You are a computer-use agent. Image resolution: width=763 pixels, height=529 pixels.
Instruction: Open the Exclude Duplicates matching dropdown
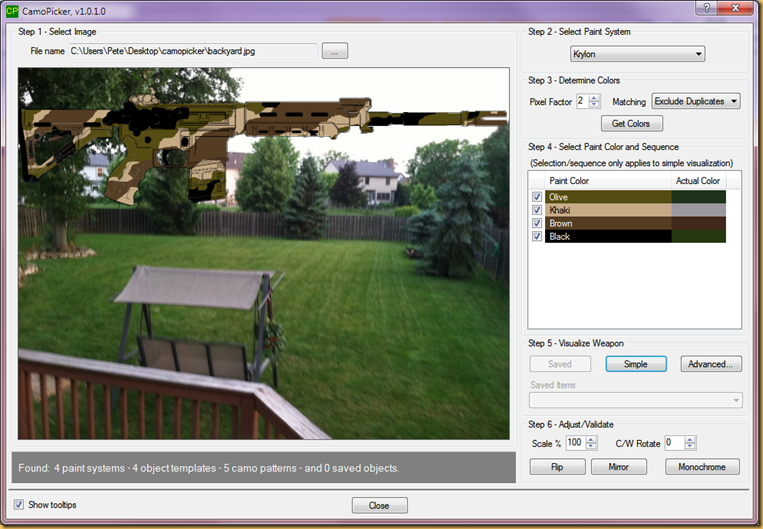[696, 101]
